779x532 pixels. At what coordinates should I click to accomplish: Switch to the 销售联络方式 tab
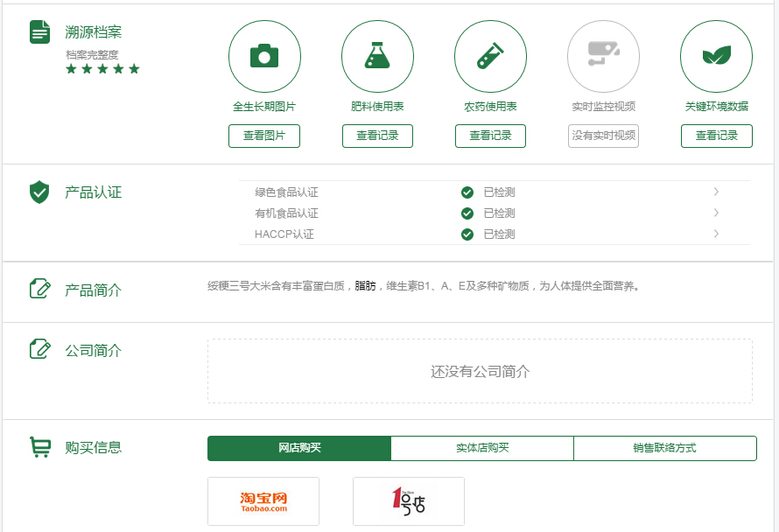click(x=664, y=448)
